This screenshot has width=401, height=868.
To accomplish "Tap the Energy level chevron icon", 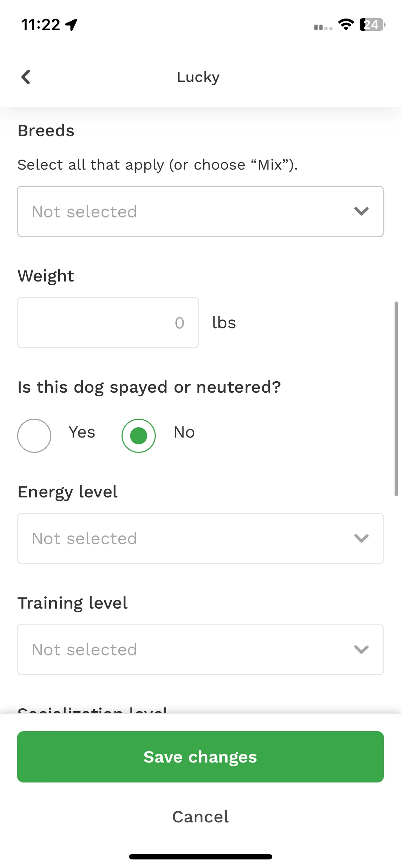I will [361, 538].
